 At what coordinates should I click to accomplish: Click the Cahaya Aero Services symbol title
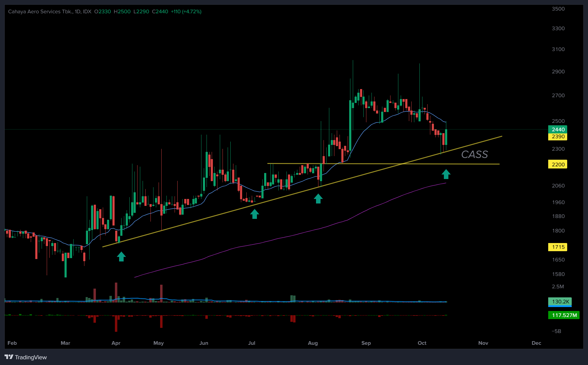point(41,11)
